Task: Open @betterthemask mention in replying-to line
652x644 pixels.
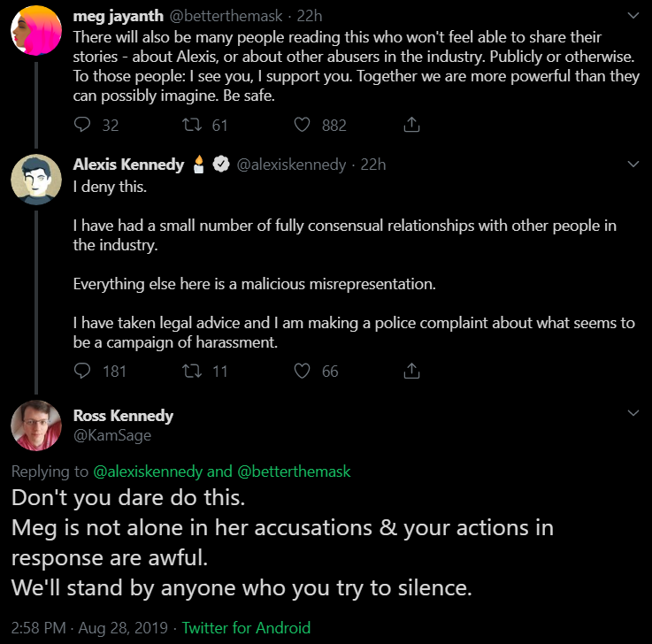Action: [294, 471]
